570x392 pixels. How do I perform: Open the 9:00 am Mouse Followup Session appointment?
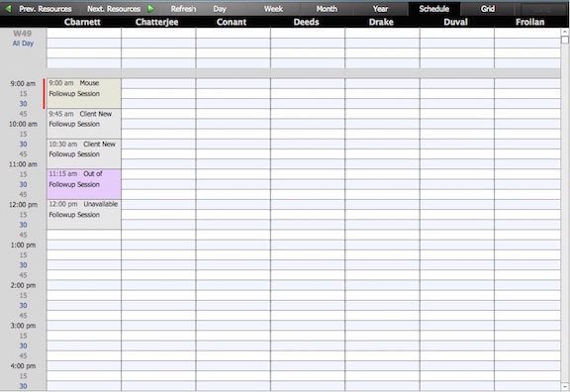84,93
